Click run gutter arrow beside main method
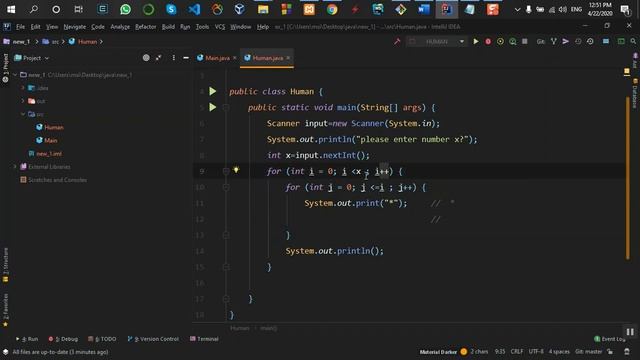 (x=213, y=107)
